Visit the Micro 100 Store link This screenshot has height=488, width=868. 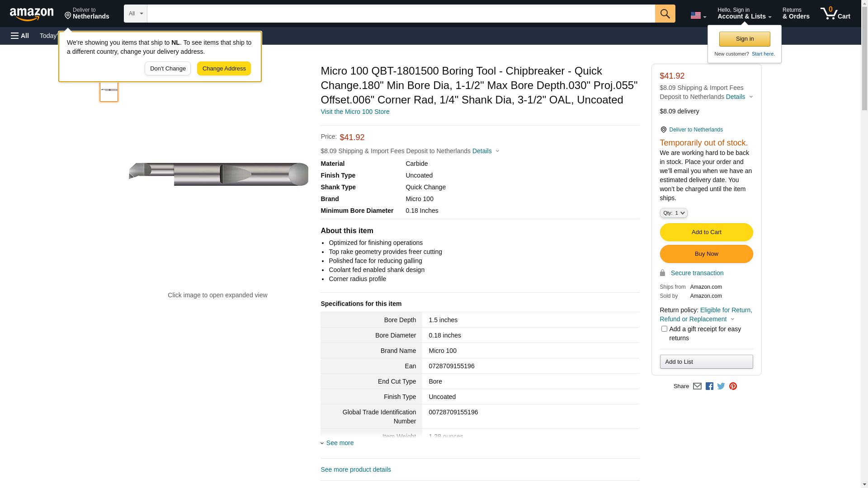[x=355, y=112]
